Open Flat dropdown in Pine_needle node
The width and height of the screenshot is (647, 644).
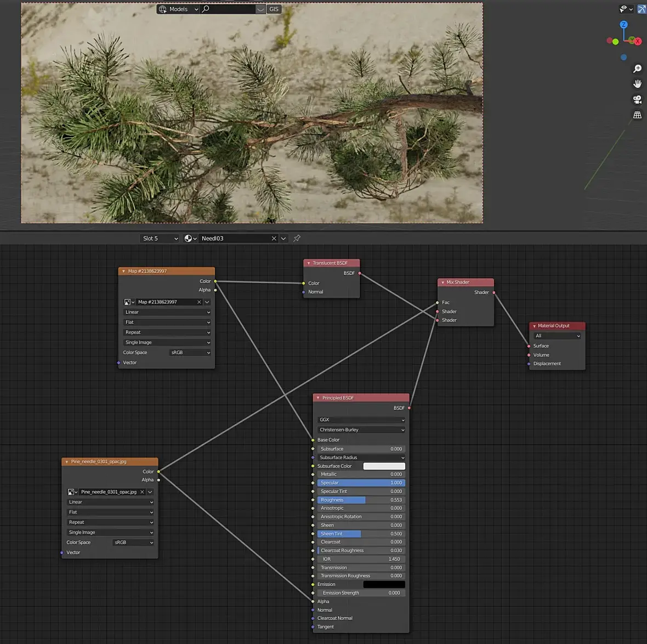[111, 512]
